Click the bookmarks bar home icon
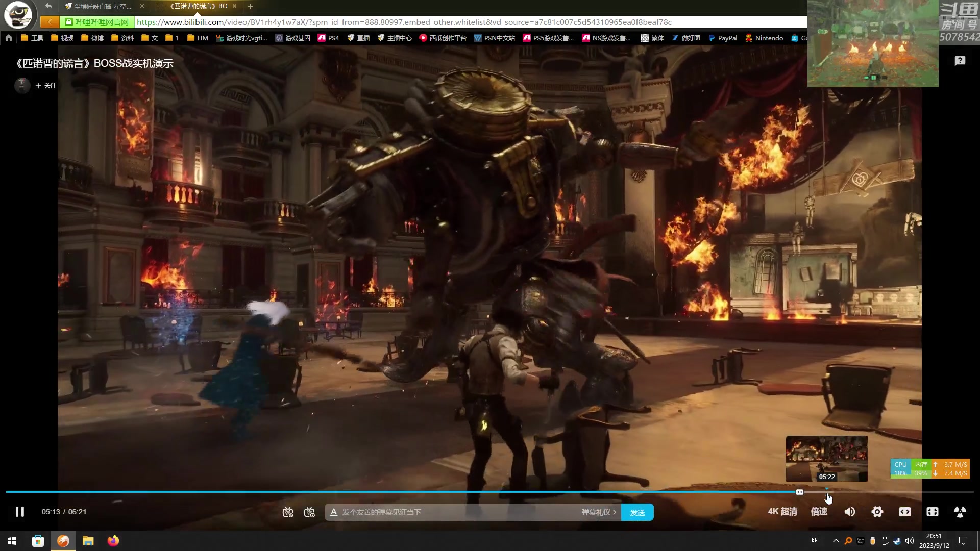Image resolution: width=980 pixels, height=551 pixels. point(9,38)
